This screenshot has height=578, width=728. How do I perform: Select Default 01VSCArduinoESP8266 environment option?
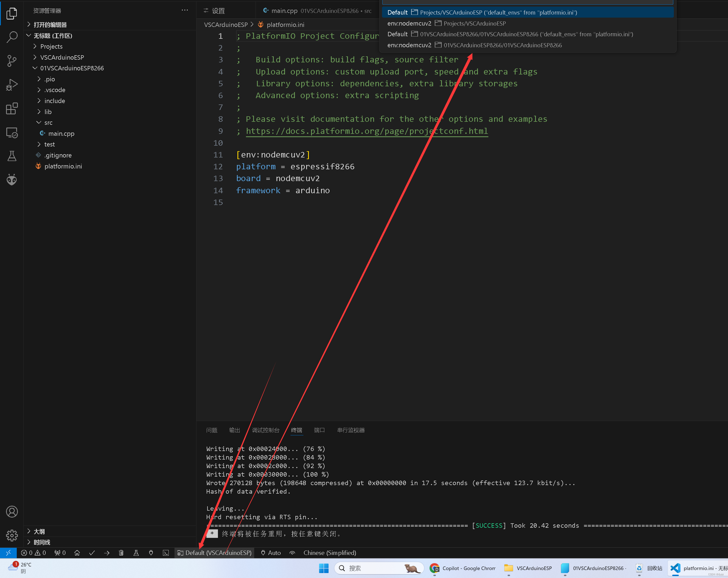click(528, 34)
